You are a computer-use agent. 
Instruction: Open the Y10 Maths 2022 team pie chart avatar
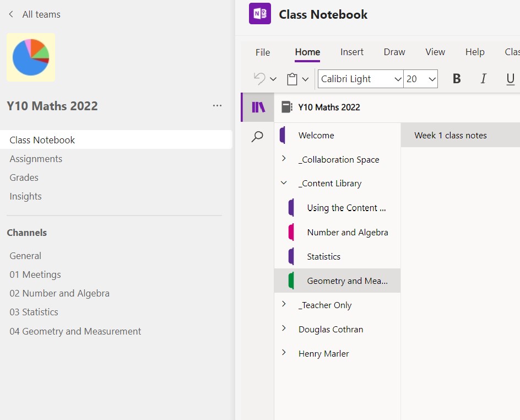[x=31, y=57]
